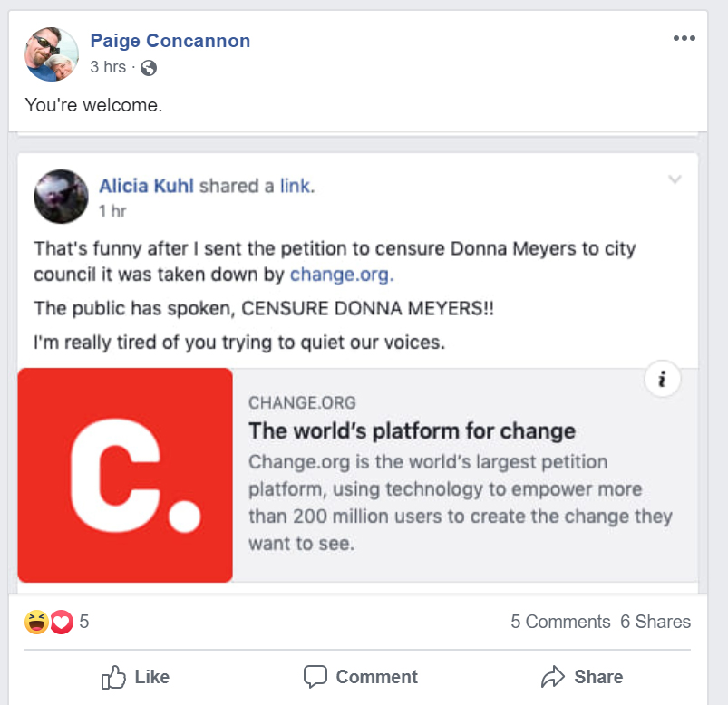Click the 'link' word in shared a link
728x705 pixels.
click(x=296, y=187)
